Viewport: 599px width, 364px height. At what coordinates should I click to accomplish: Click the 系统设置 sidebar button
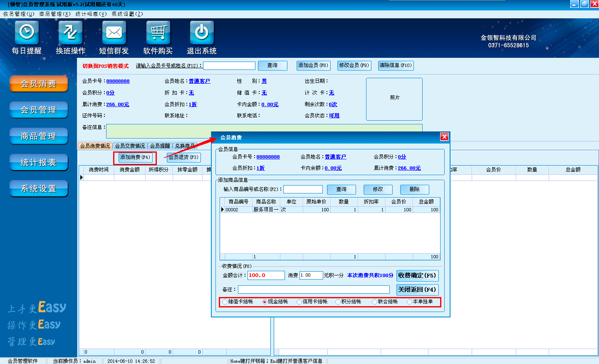[x=39, y=188]
